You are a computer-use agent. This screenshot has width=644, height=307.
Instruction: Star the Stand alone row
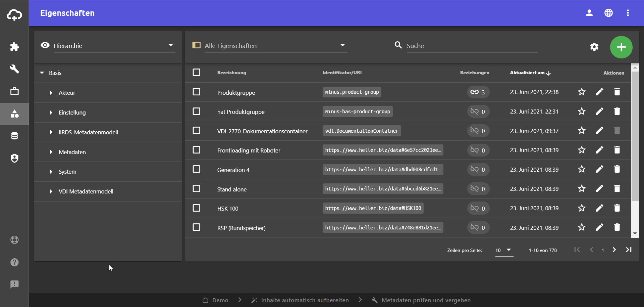point(582,189)
